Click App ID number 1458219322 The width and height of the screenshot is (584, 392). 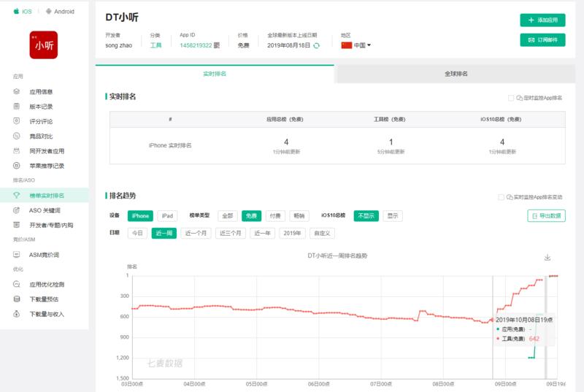tap(196, 45)
